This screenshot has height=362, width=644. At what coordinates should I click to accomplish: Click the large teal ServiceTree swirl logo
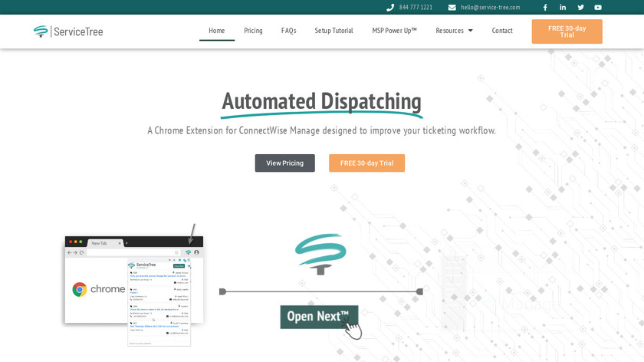pos(320,254)
